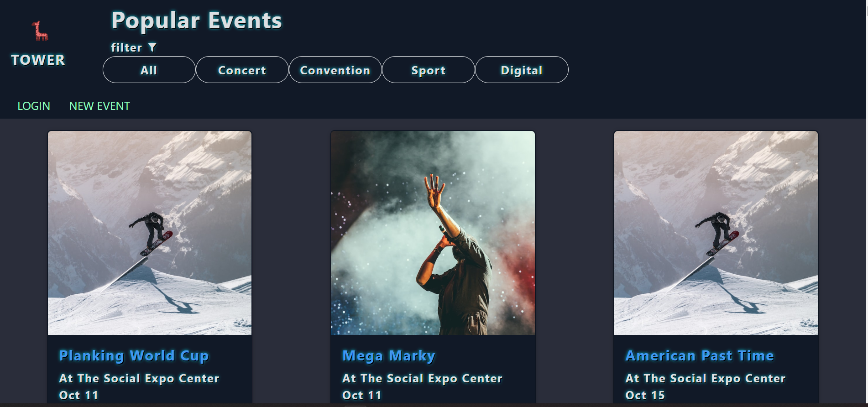Filter events by Convention
Image resolution: width=868 pixels, height=407 pixels.
335,70
